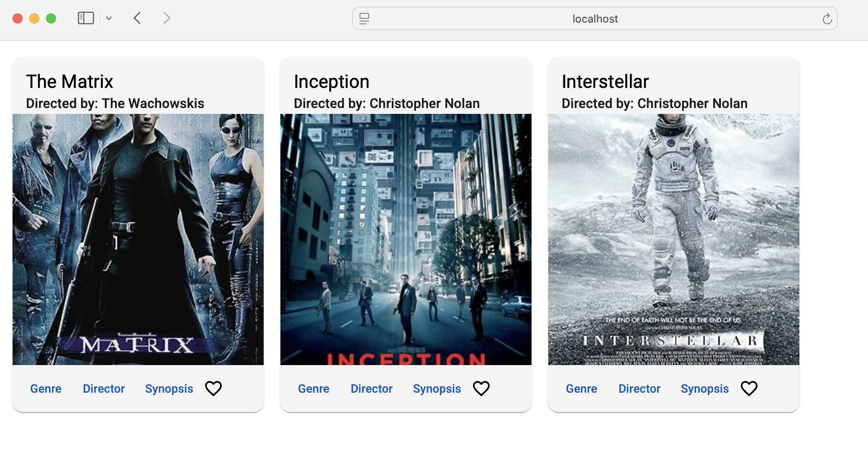Toggle the heart on Inception card

pos(481,389)
